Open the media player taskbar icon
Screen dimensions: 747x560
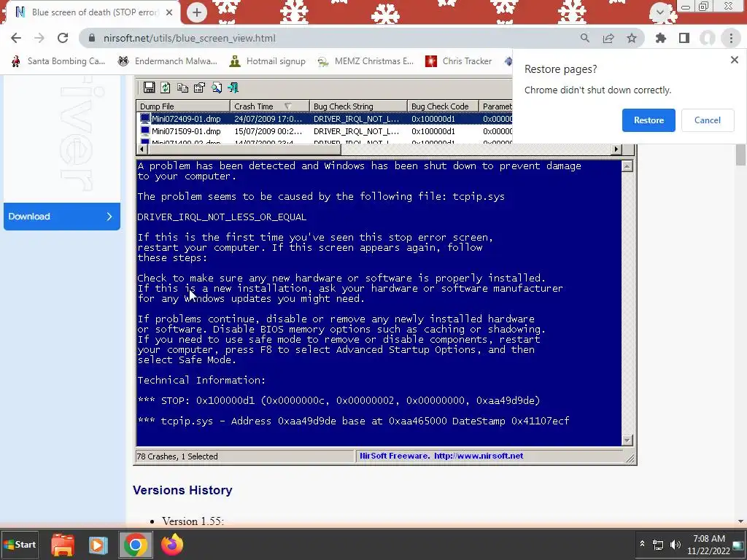click(x=98, y=545)
